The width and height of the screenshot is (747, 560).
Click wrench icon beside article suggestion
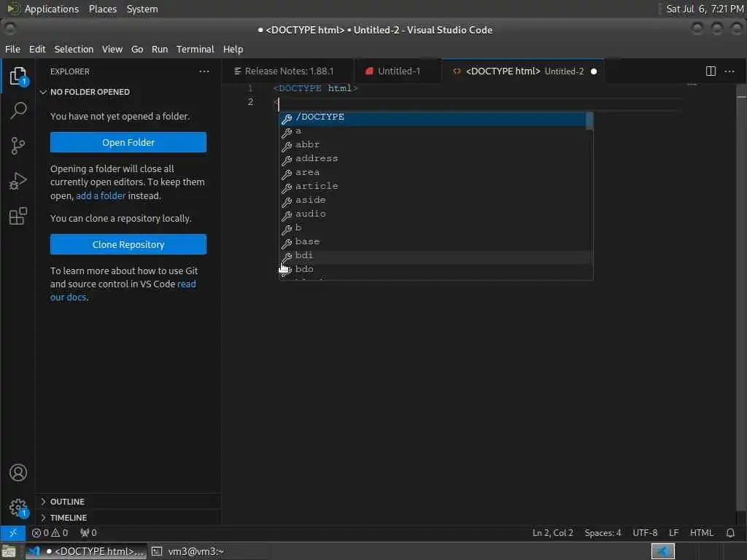click(286, 187)
